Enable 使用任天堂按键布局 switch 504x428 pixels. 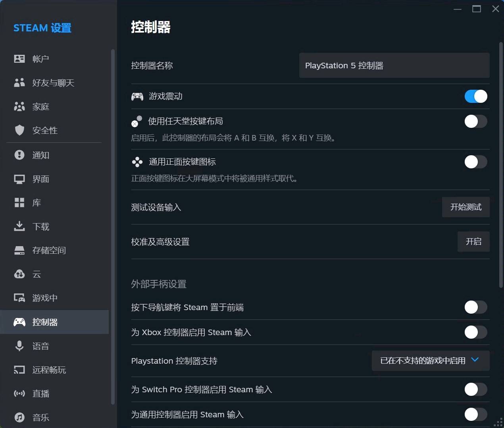tap(475, 121)
